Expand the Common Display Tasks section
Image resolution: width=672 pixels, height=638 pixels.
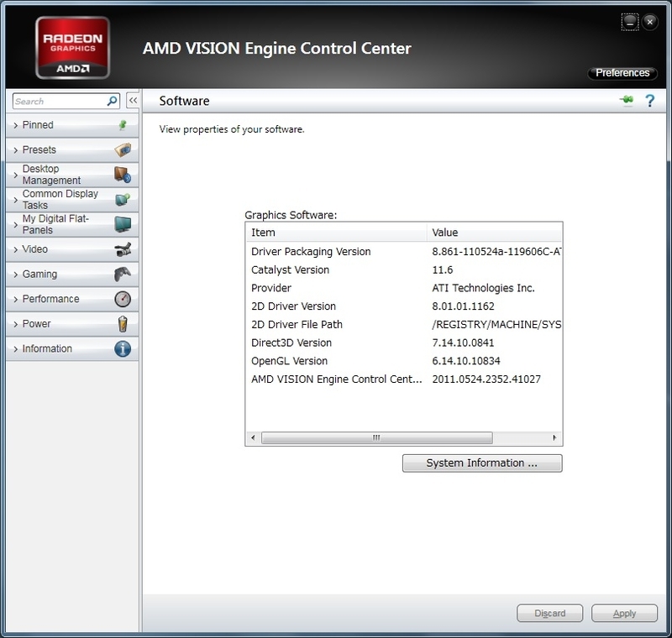click(72, 200)
